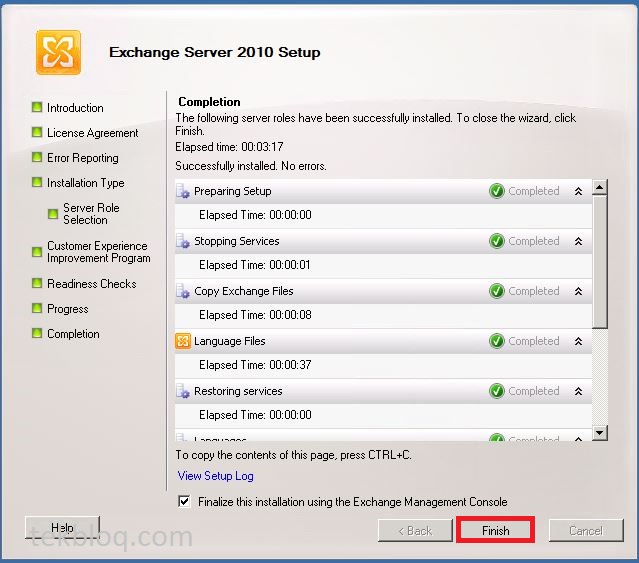Viewport: 639px width, 563px height.
Task: Click green check next to Preparing Setup
Action: tap(496, 191)
